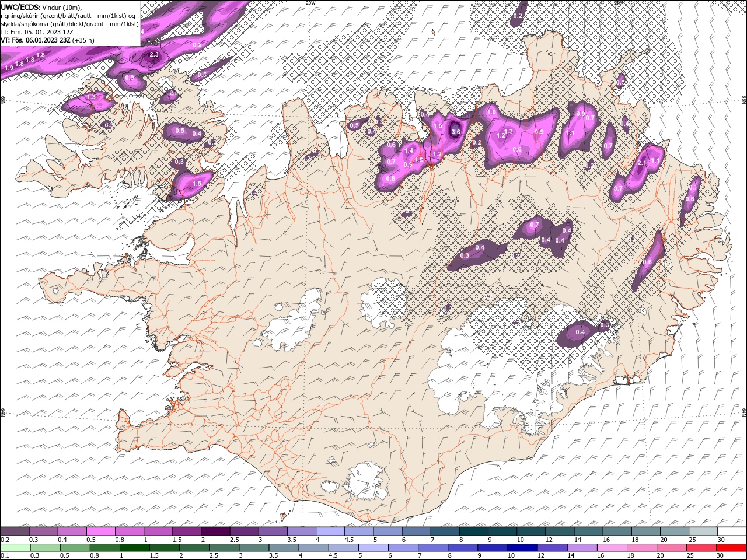
Task: Click the '25' label in the bottom legend row
Action: pyautogui.click(x=690, y=556)
